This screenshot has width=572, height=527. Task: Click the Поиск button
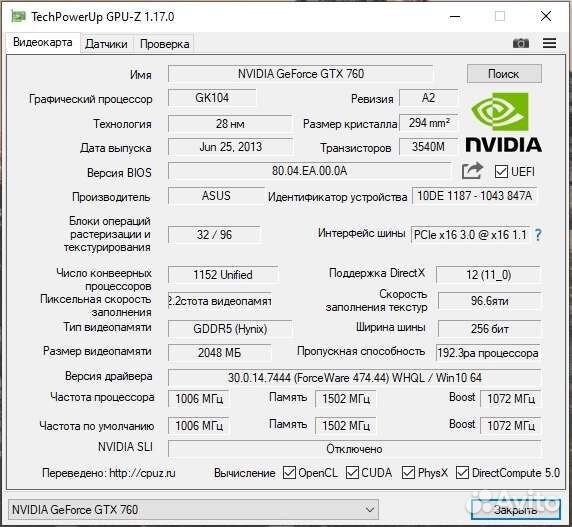tap(504, 74)
